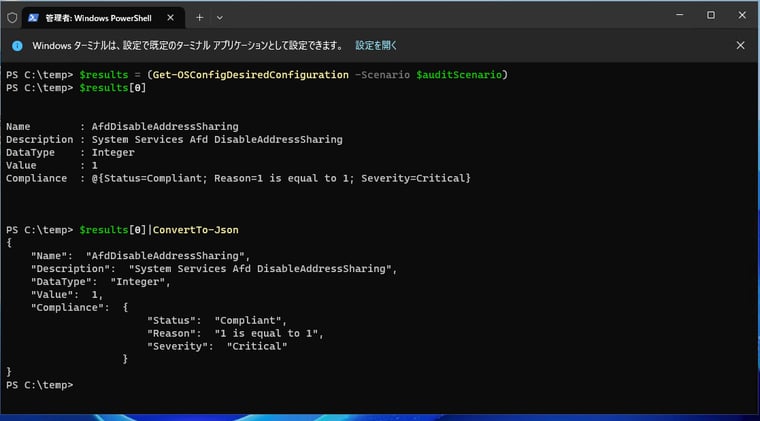
Task: Dismiss the default terminal notification bar
Action: point(740,46)
